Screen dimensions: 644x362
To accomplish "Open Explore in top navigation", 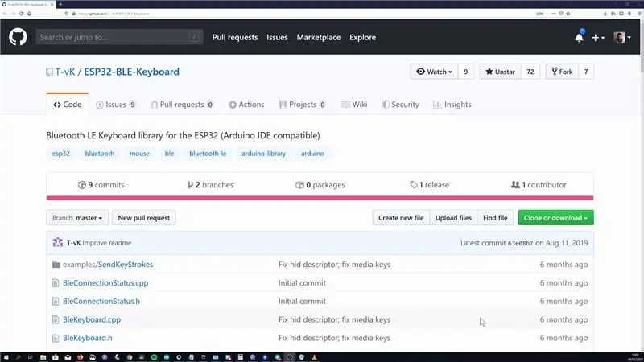I will pyautogui.click(x=363, y=37).
